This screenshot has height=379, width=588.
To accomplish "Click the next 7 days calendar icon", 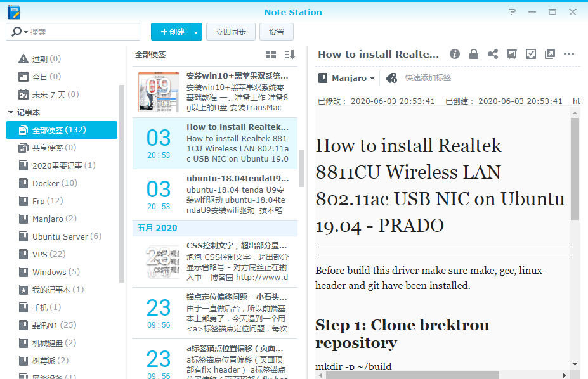I will [23, 94].
